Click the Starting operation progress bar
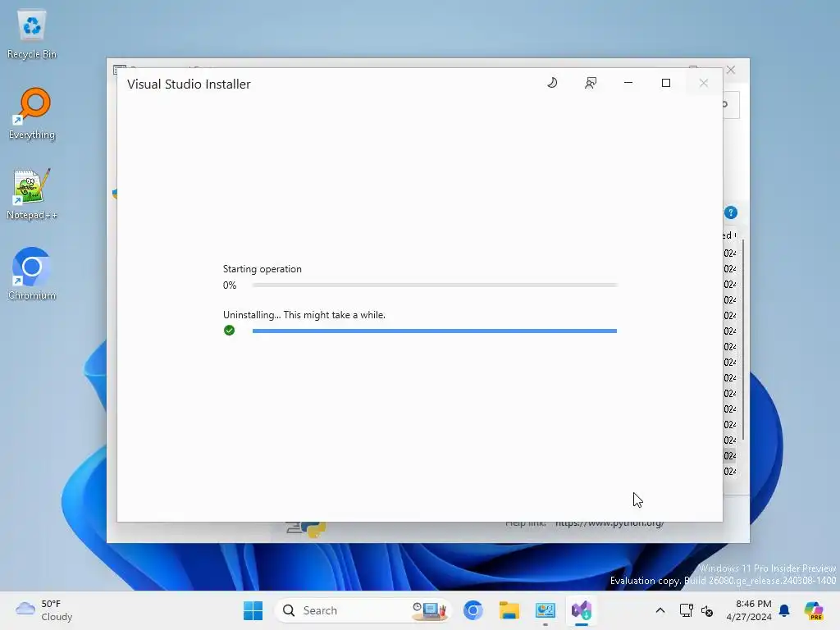840x630 pixels. pos(435,285)
